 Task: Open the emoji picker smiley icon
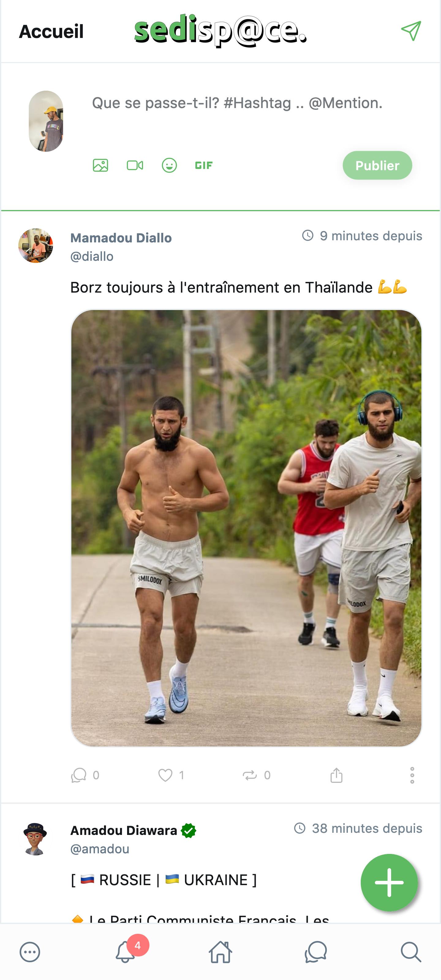point(169,165)
